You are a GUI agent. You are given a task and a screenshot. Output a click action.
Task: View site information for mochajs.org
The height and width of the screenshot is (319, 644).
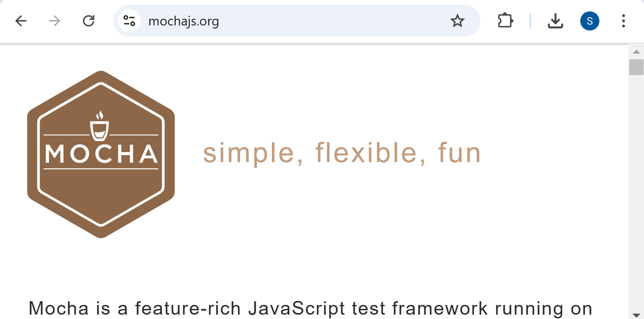click(x=129, y=21)
